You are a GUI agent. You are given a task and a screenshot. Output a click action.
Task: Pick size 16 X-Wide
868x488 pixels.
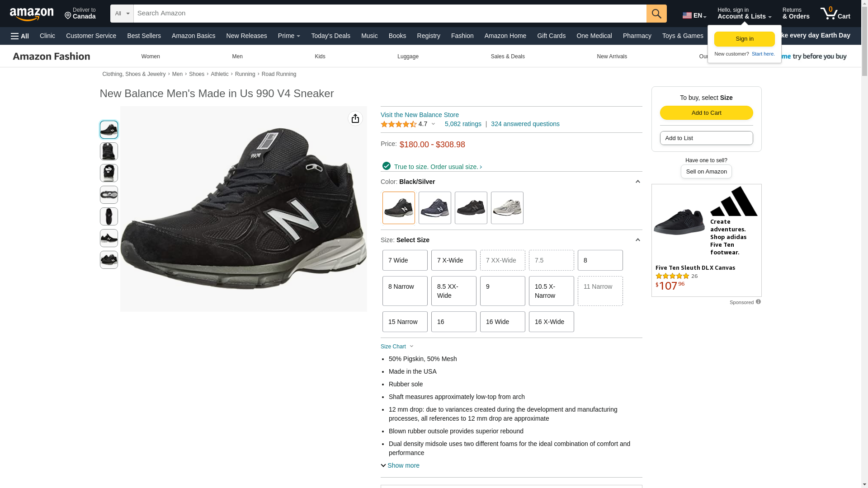[551, 322]
